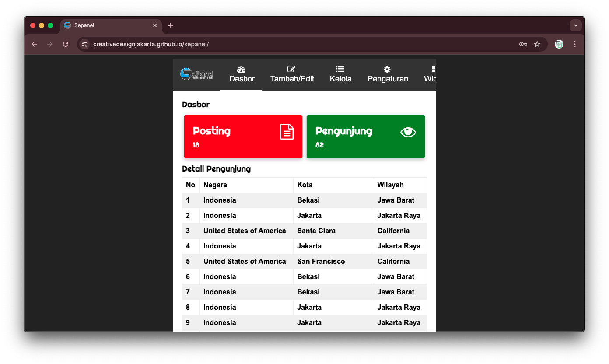Open the saved passwords key icon
The width and height of the screenshot is (609, 364).
point(523,44)
